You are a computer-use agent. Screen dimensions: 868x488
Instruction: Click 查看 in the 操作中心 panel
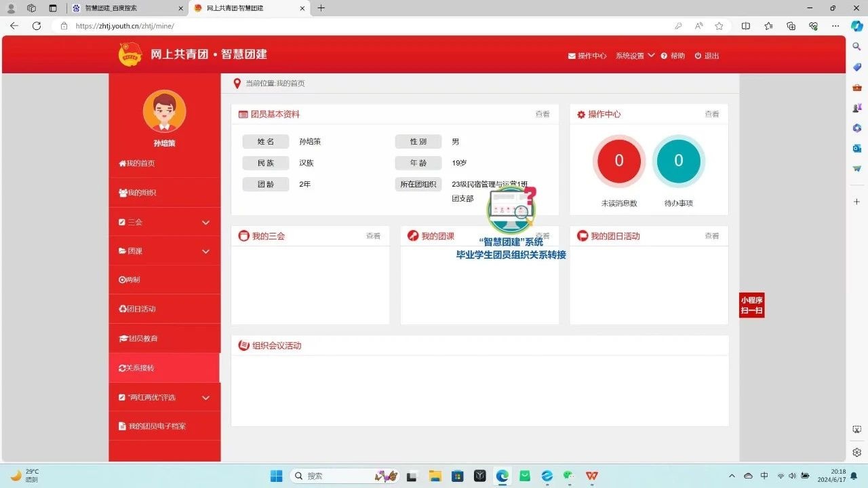712,114
